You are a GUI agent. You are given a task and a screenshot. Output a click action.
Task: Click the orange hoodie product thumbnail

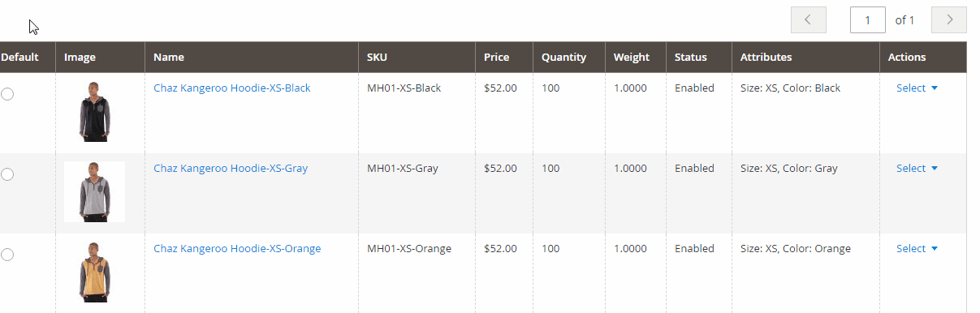pos(94,272)
